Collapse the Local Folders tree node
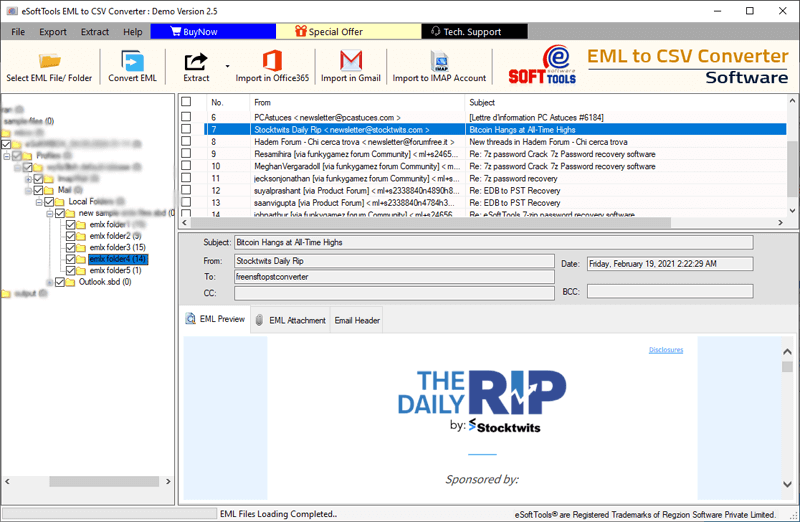Image resolution: width=800 pixels, height=522 pixels. click(39, 202)
